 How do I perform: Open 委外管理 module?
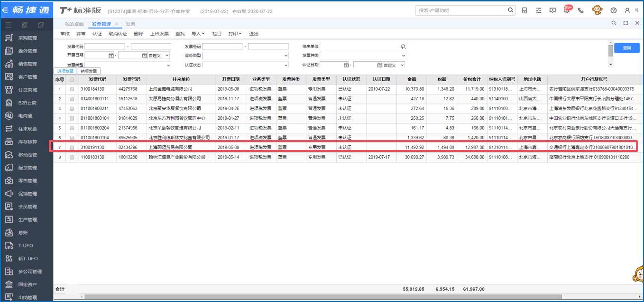click(x=28, y=51)
